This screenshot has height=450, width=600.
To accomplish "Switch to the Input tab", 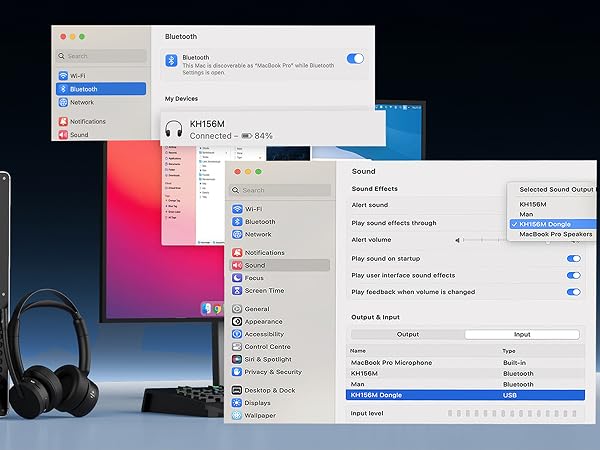I will (x=522, y=334).
